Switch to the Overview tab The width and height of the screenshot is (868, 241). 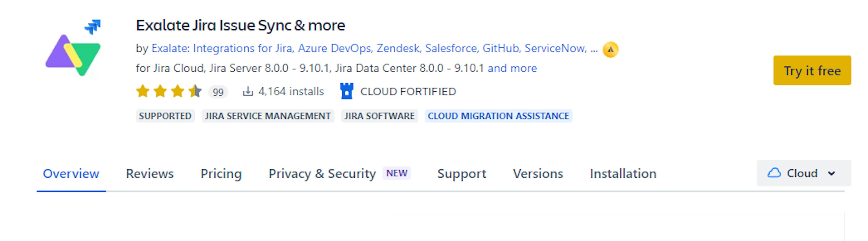pos(71,174)
